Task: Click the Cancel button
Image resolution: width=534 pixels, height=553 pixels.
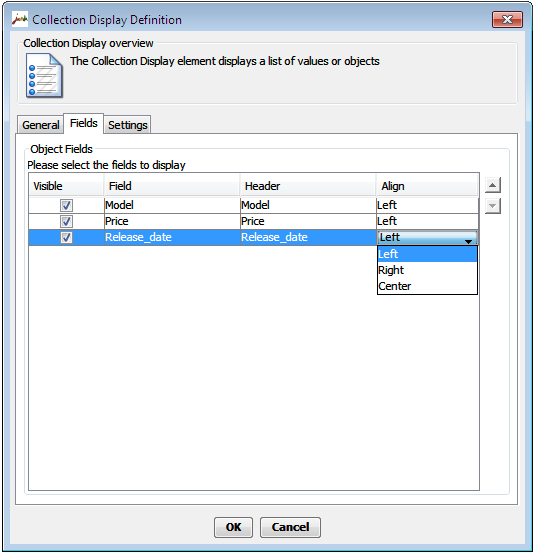Action: coord(290,527)
